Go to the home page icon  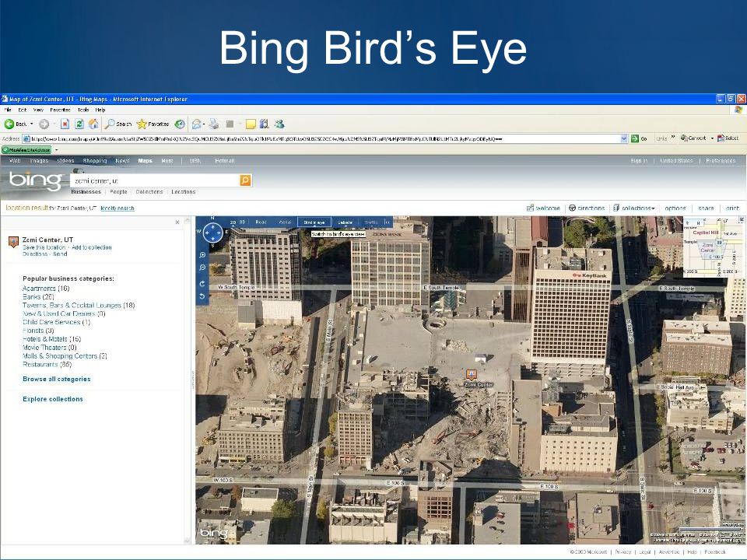pyautogui.click(x=94, y=124)
